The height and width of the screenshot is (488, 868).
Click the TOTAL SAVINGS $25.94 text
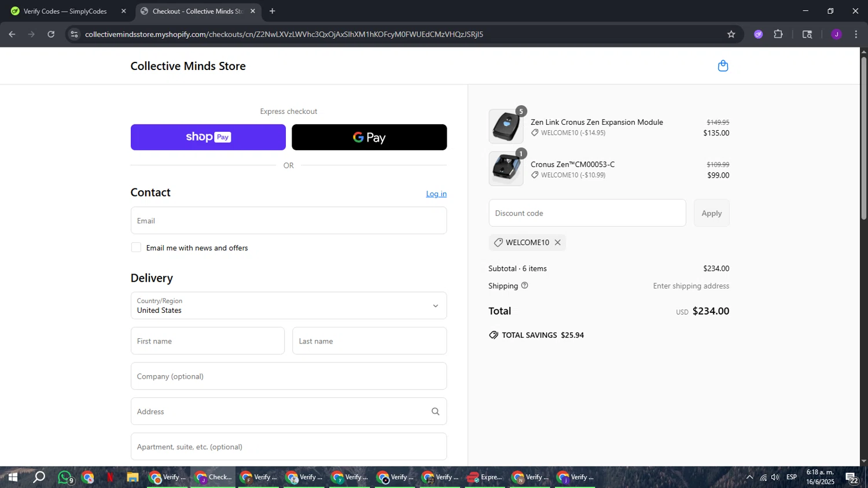point(543,335)
